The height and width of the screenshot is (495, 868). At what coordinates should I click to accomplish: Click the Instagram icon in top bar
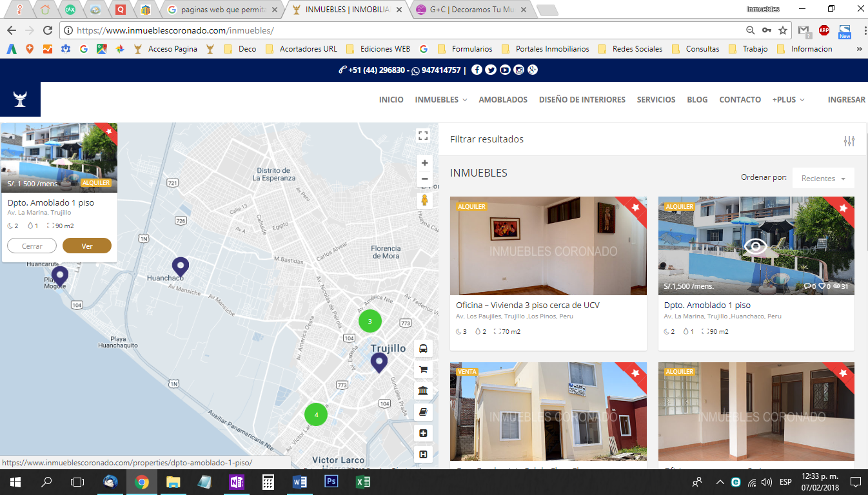pyautogui.click(x=518, y=70)
